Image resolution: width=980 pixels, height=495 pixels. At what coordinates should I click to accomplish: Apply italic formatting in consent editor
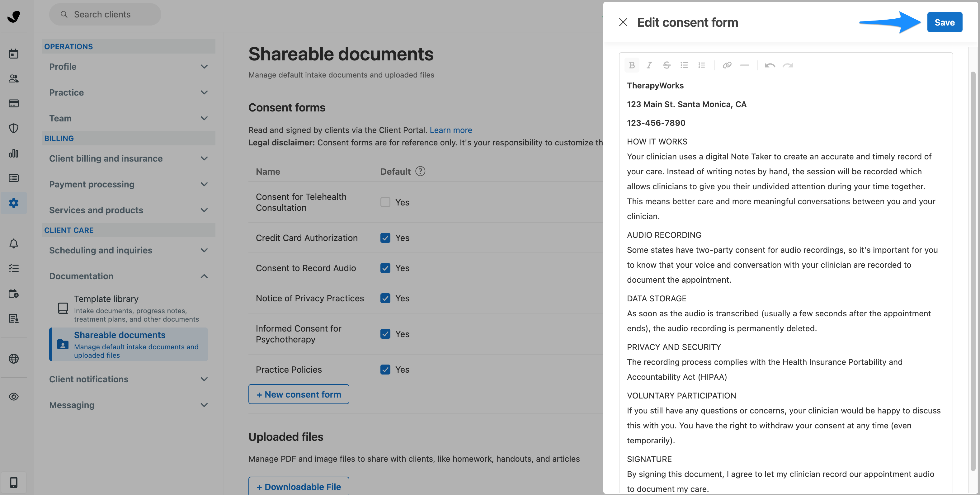[649, 65]
